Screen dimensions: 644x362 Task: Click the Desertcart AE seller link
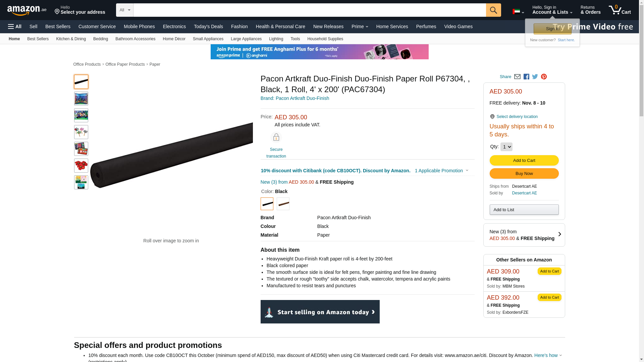coord(524,193)
